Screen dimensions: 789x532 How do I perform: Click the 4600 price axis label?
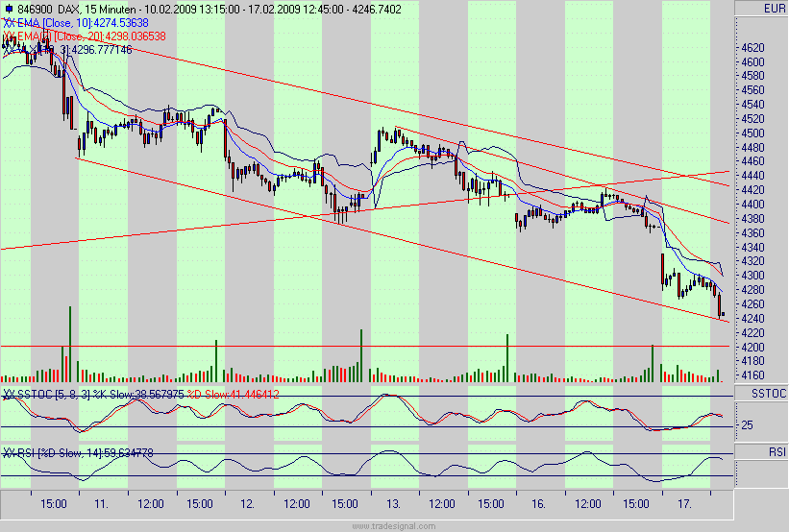[x=753, y=61]
